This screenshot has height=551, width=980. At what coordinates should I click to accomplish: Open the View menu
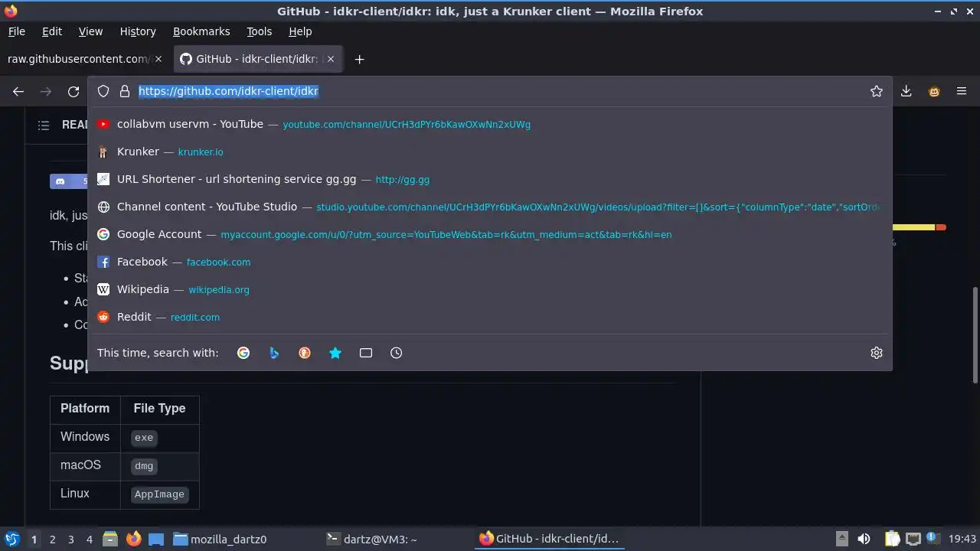pyautogui.click(x=90, y=31)
